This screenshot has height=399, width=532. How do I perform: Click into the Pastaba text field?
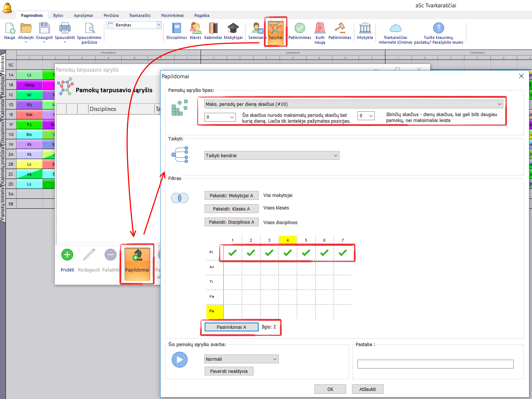435,364
